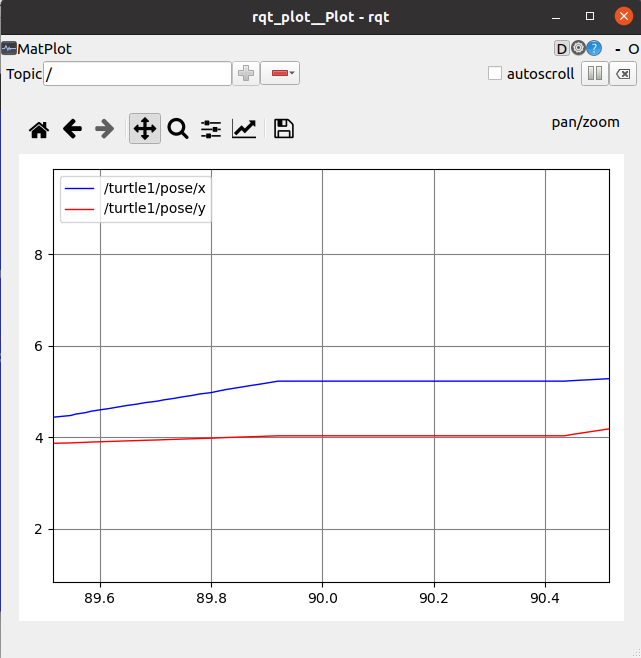Image resolution: width=641 pixels, height=658 pixels.
Task: Save the figure with floppy disk icon
Action: tap(284, 129)
